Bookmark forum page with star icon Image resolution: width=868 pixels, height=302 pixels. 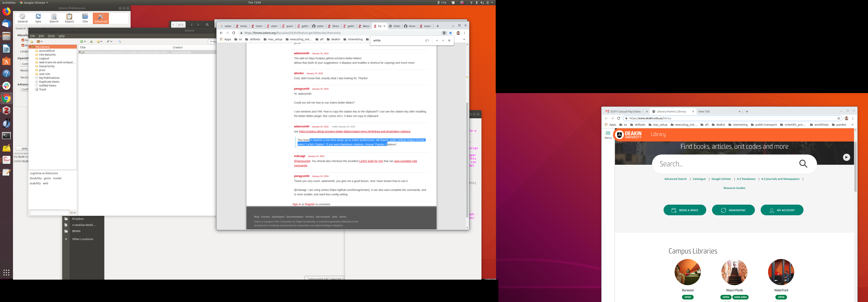(x=450, y=33)
